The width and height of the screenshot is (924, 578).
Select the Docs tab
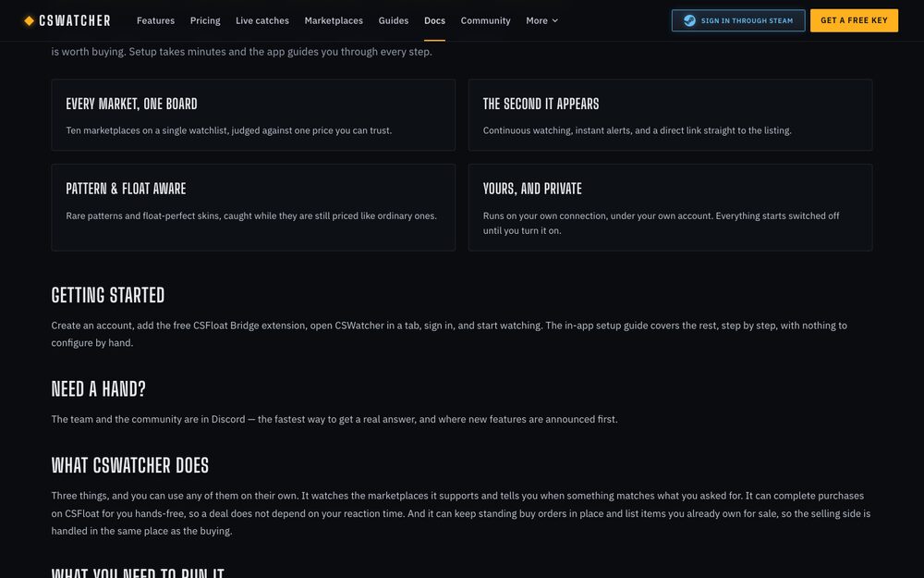[x=434, y=20]
